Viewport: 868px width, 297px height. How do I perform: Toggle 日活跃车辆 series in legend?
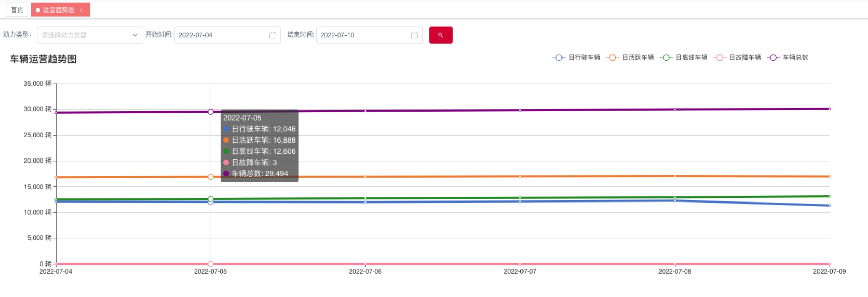tap(630, 58)
